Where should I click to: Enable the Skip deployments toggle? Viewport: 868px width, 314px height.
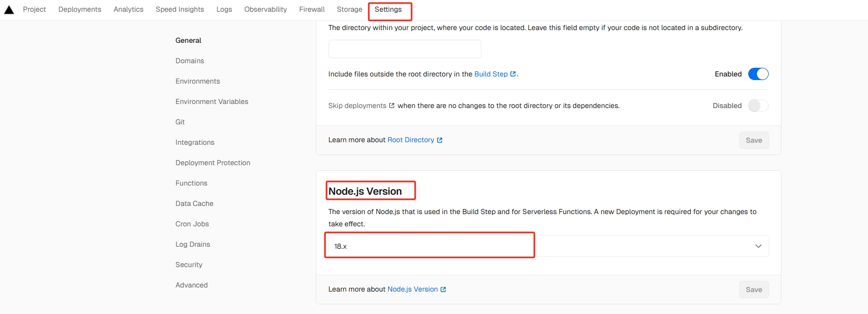pos(758,106)
